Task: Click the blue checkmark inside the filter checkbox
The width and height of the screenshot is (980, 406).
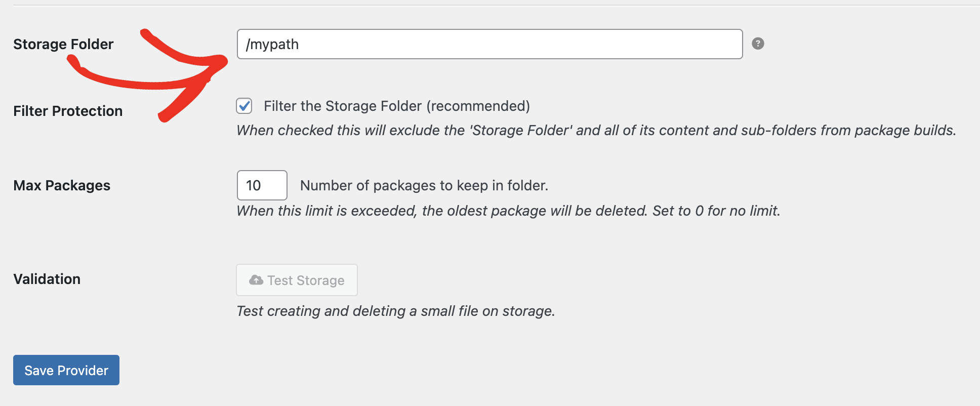Action: point(244,106)
